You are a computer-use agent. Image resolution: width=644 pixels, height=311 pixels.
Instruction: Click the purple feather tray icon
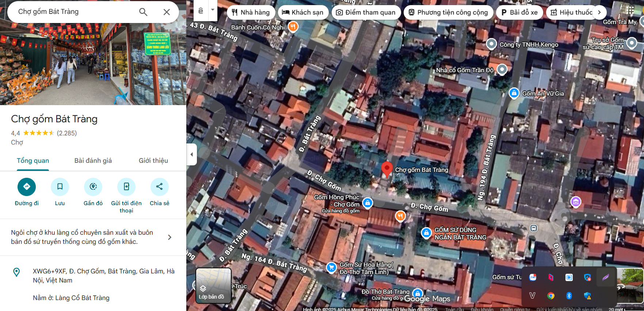606,277
